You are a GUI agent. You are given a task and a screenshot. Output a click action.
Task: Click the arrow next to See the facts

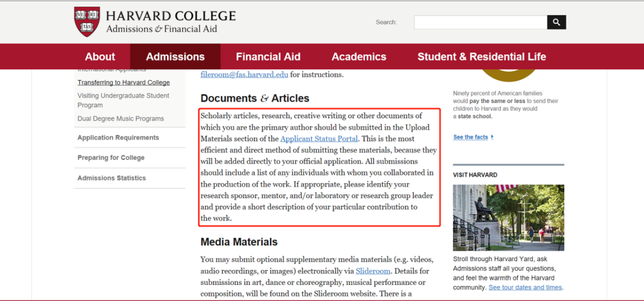click(x=492, y=137)
